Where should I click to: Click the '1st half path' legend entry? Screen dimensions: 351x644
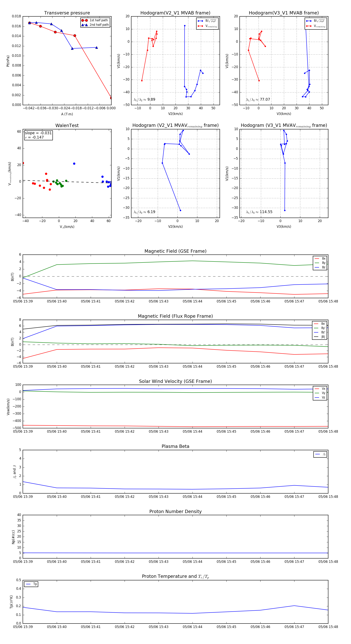click(95, 20)
